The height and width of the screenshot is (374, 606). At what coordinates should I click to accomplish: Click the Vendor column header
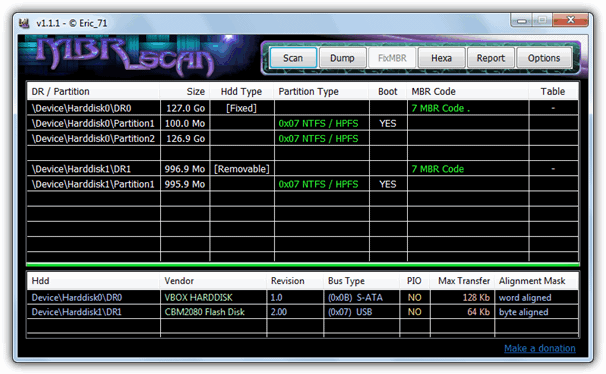[213, 281]
